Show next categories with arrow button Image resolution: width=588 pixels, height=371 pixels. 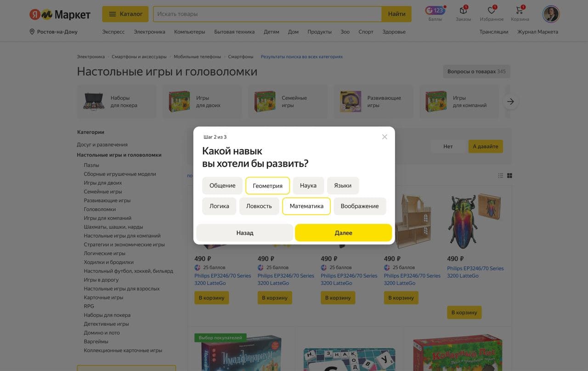click(x=510, y=102)
